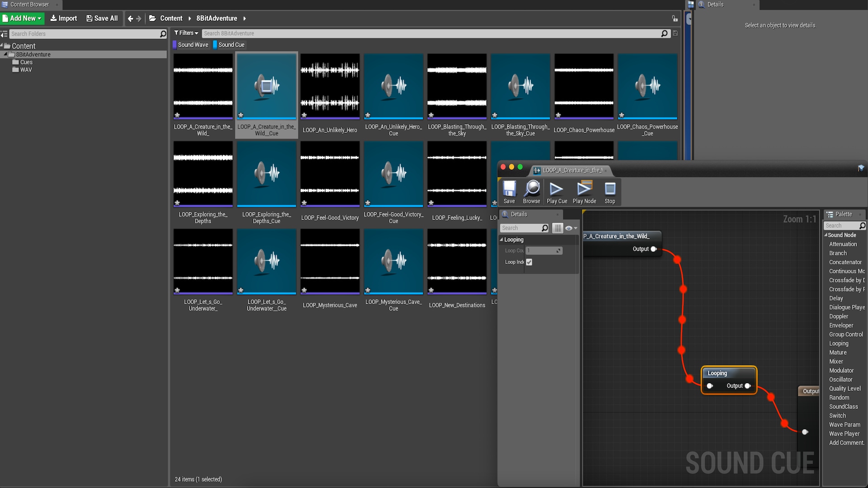Screen dimensions: 868x488
Task: Click the property matrix grid icon
Action: [x=557, y=228]
